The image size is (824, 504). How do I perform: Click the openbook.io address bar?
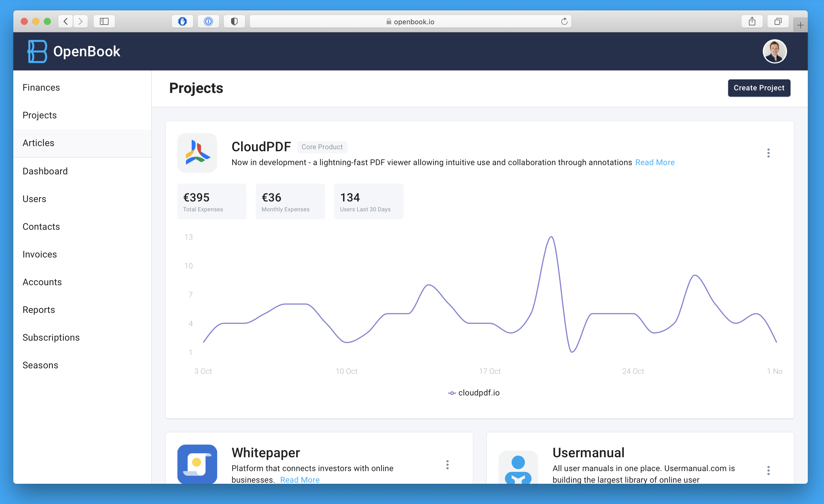click(410, 21)
